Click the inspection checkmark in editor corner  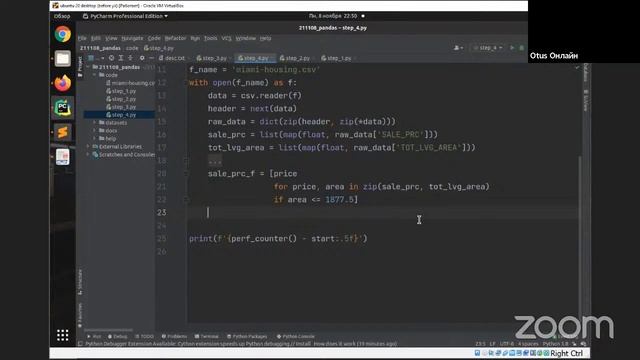[577, 67]
